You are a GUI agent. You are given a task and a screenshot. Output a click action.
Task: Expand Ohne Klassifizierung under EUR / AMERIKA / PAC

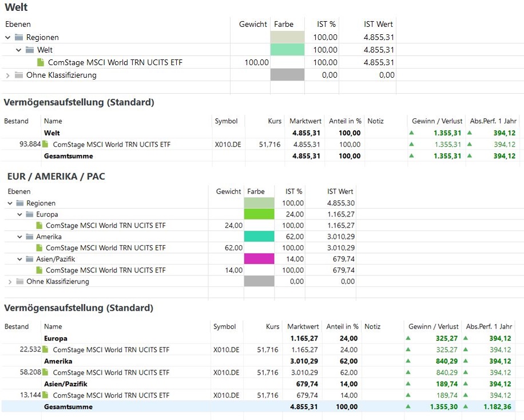pyautogui.click(x=9, y=282)
